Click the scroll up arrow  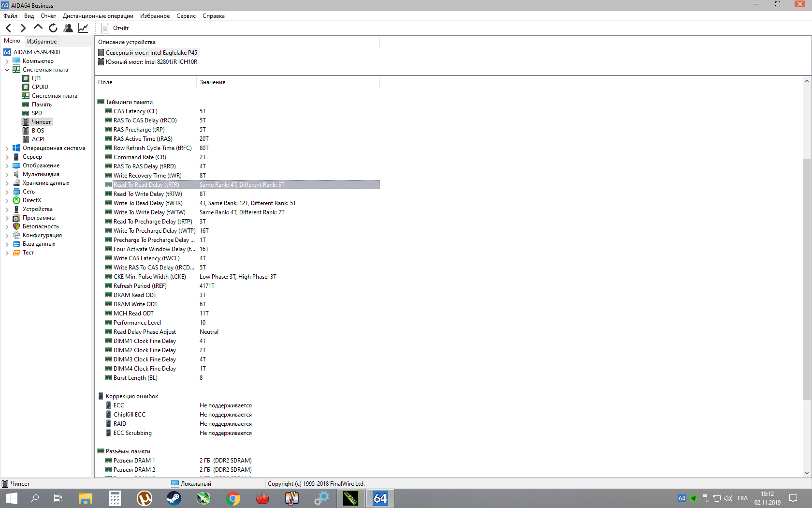pos(807,81)
